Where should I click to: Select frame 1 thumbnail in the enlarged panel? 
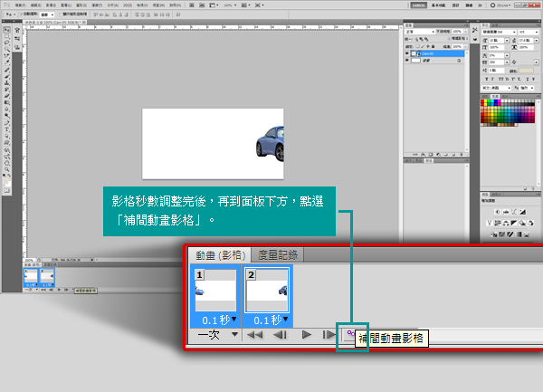coord(215,291)
